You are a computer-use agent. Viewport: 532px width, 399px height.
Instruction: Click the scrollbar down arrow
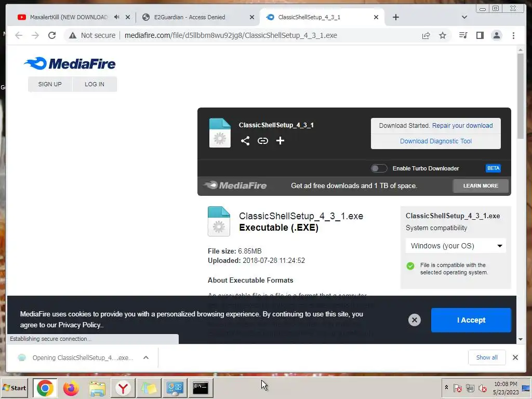click(521, 339)
